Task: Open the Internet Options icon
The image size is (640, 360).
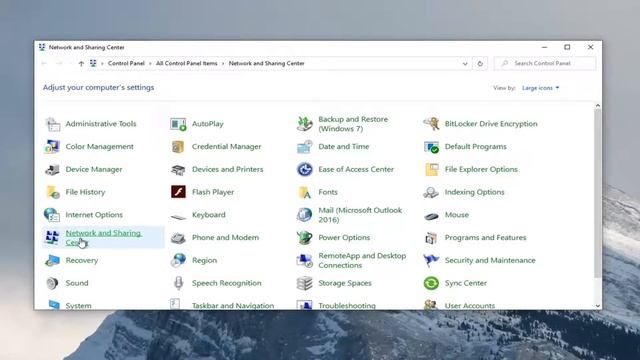Action: (53, 215)
